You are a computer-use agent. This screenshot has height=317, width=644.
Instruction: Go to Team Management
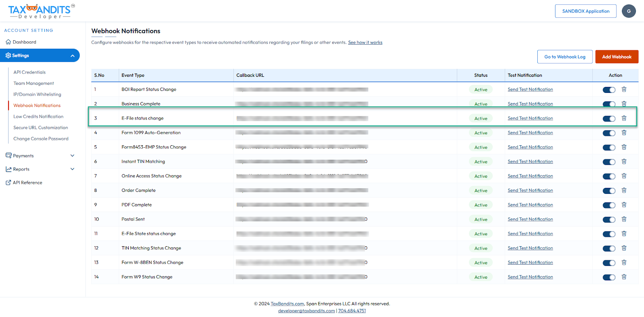[34, 83]
